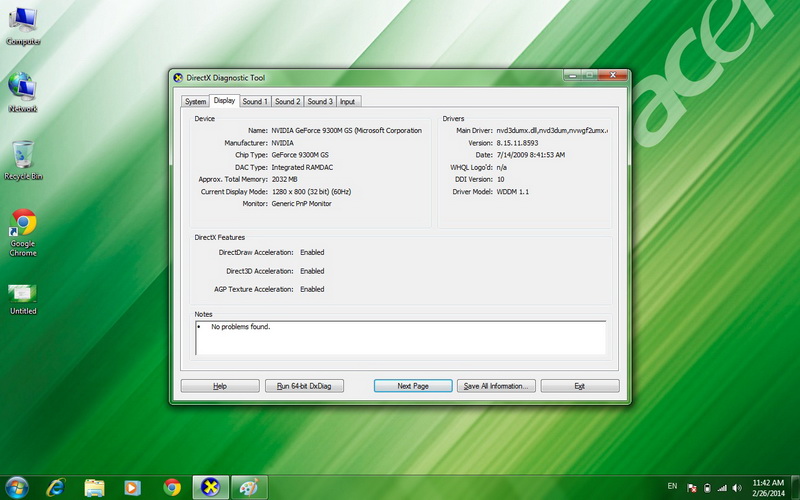The width and height of the screenshot is (800, 500).
Task: Check battery status tray icon
Action: pos(707,488)
